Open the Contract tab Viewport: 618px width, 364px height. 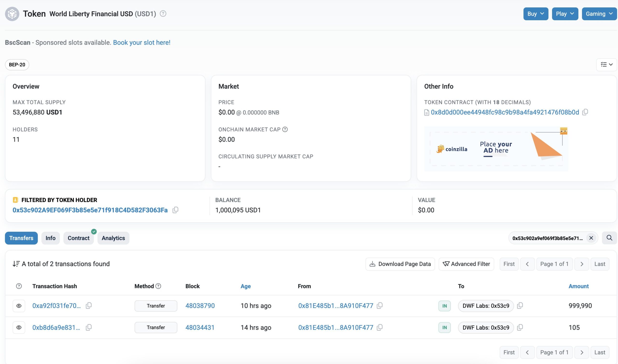pos(78,238)
